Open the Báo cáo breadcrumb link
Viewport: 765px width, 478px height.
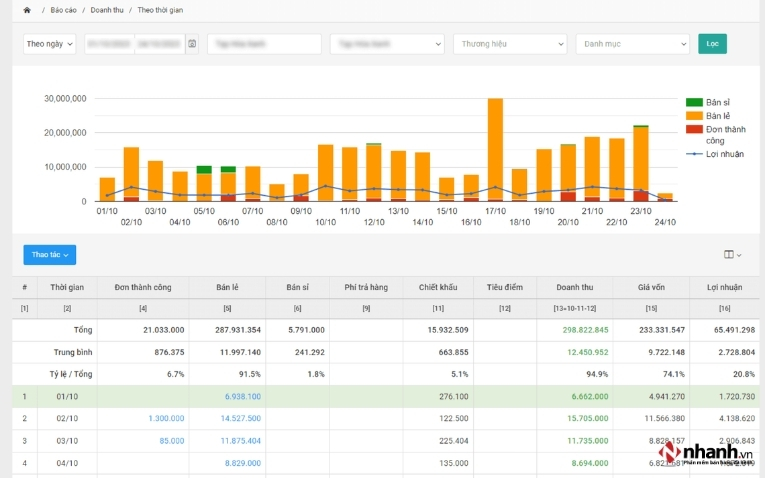coord(63,10)
